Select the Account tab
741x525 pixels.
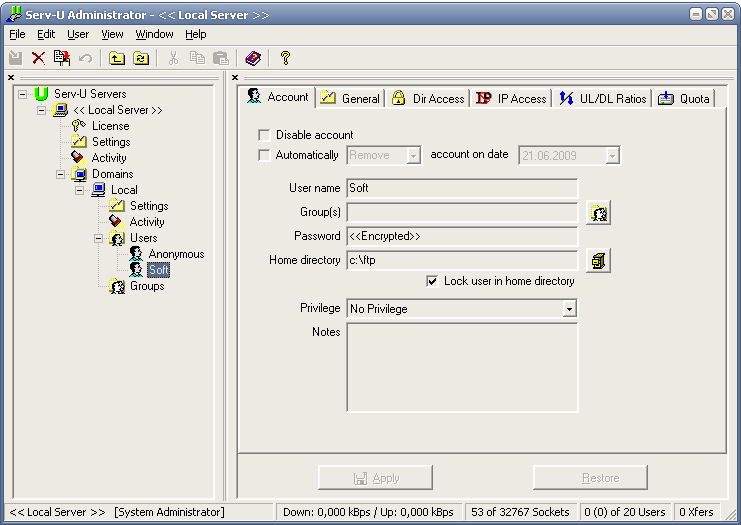pyautogui.click(x=277, y=97)
